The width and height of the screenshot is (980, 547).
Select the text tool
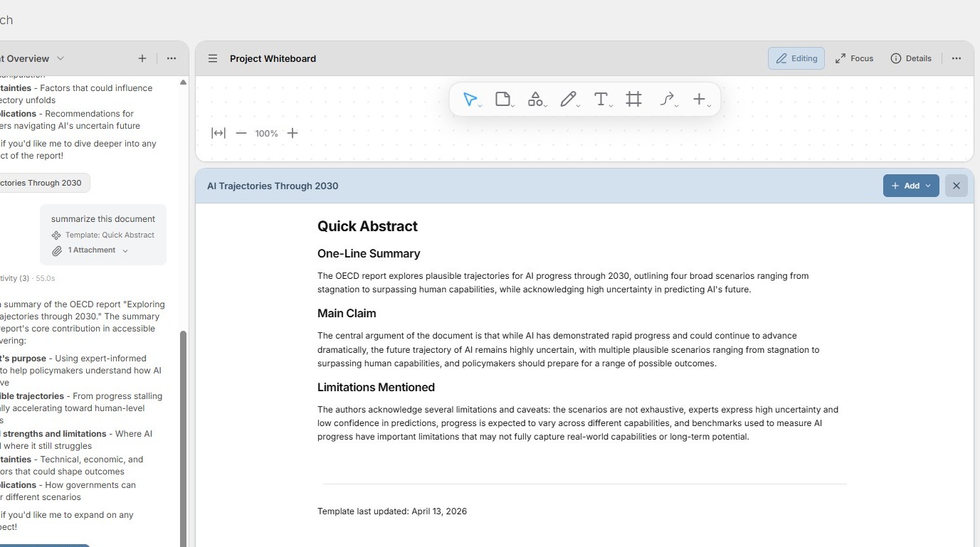tap(601, 100)
